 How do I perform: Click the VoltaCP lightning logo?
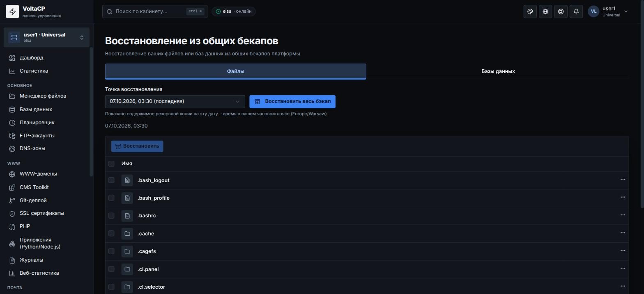coord(12,12)
